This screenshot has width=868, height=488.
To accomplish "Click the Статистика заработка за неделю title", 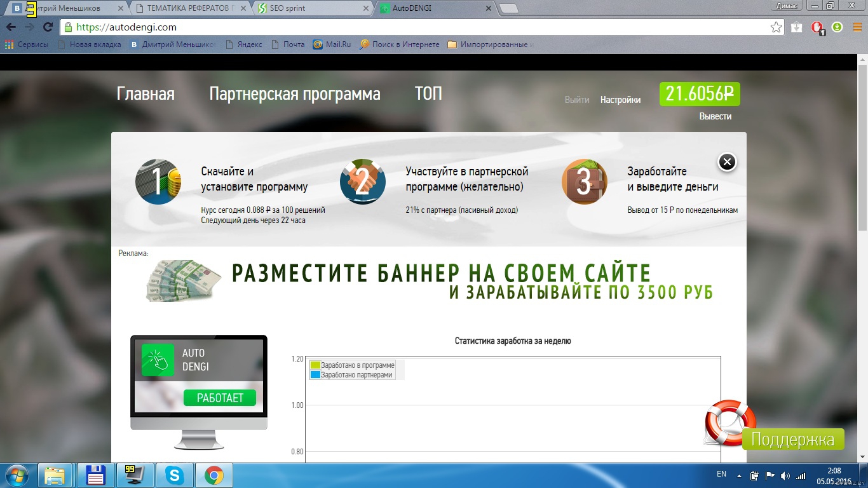I will coord(513,341).
